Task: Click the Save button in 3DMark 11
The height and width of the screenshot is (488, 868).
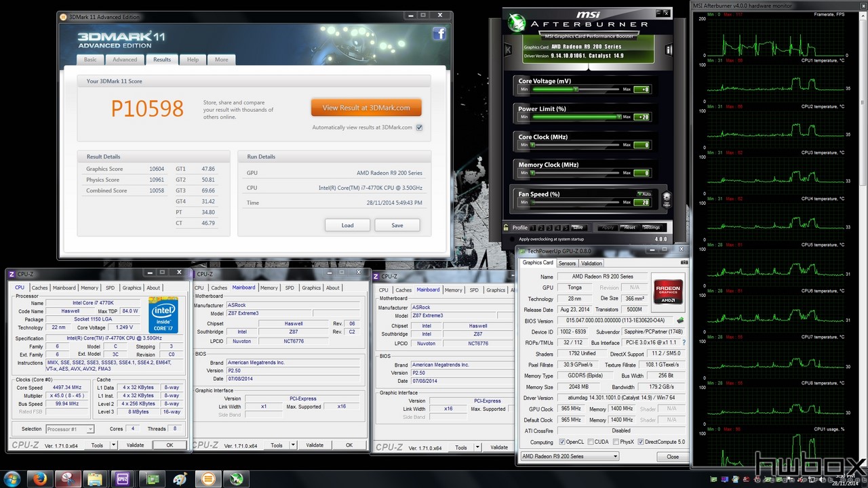Action: (397, 225)
